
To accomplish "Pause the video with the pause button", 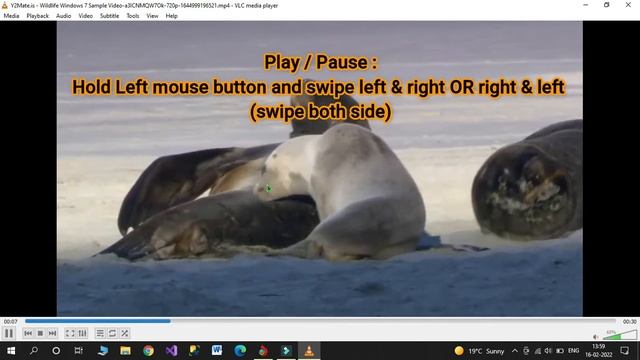I will click(9, 333).
